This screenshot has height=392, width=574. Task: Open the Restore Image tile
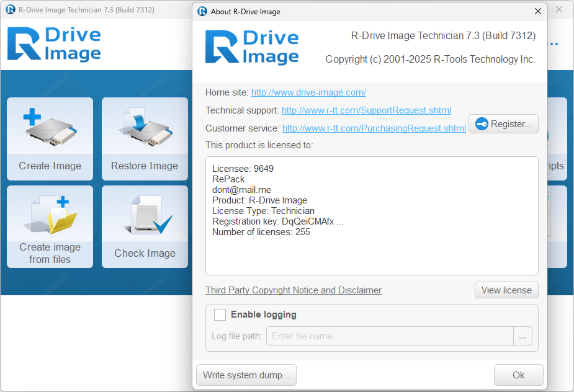pyautogui.click(x=145, y=139)
